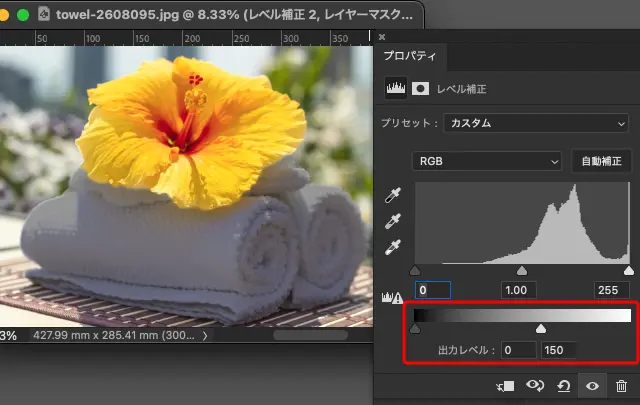
Task: Click the output white level slider handle
Action: [541, 328]
